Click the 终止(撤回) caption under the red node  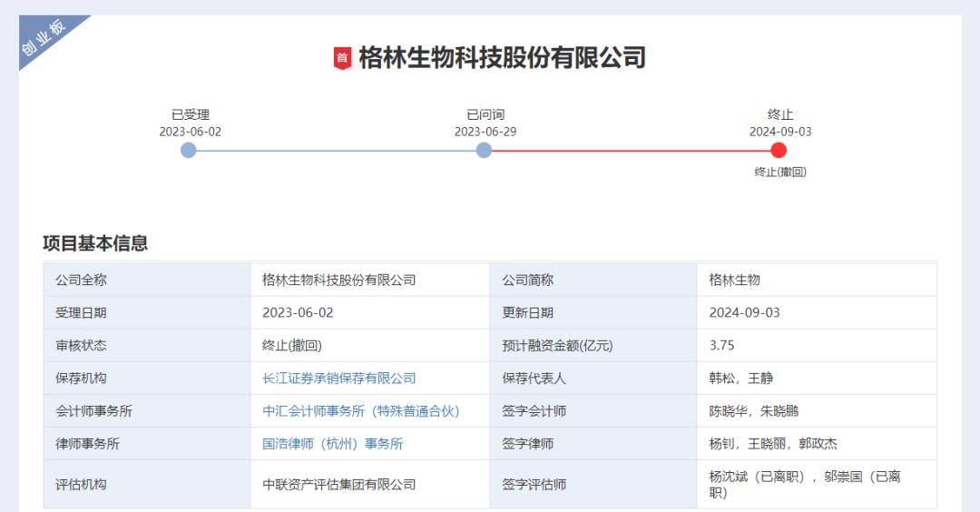coord(780,172)
